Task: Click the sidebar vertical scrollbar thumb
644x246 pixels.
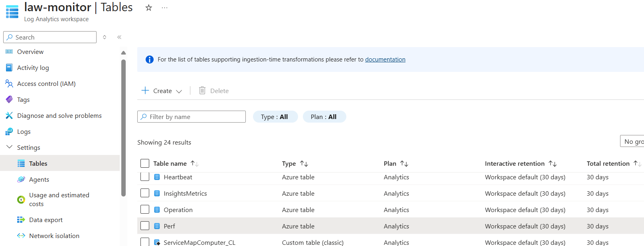Action: [123, 128]
